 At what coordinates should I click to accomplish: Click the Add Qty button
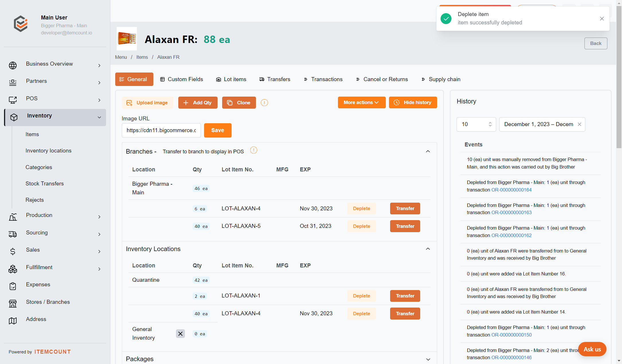198,103
